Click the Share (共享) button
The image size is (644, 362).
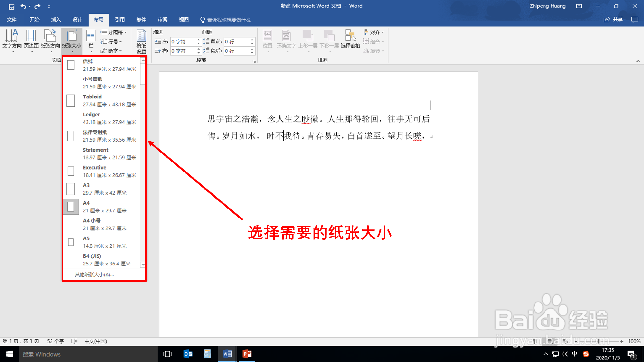[x=613, y=19]
